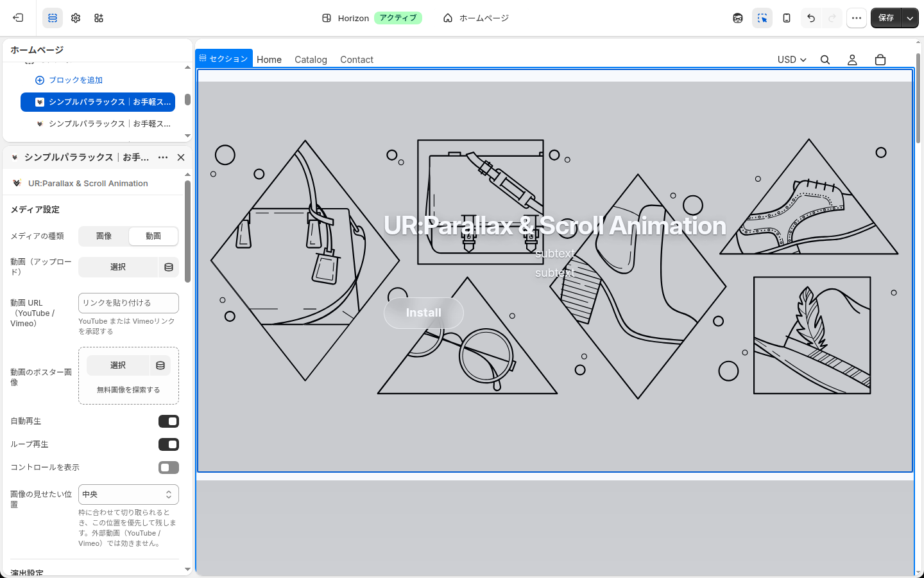Open the ホームページ template selector
Image resolution: width=924 pixels, height=578 pixels.
[x=476, y=18]
